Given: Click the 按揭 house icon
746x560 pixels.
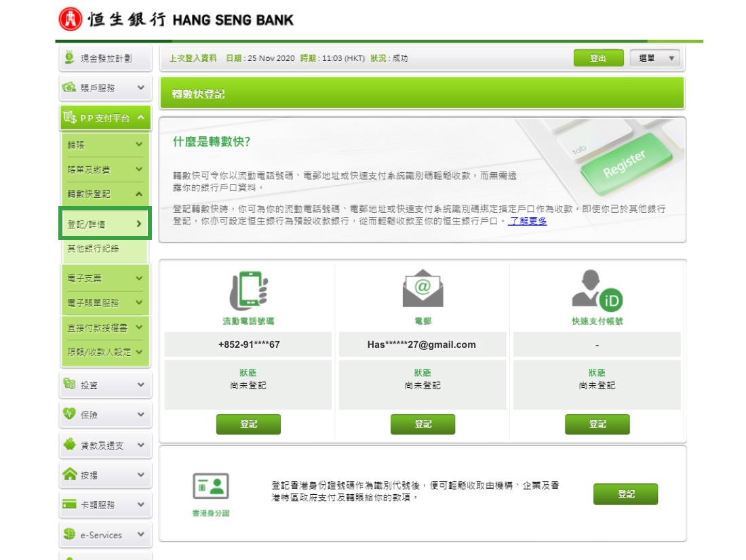Looking at the screenshot, I should pos(69,474).
